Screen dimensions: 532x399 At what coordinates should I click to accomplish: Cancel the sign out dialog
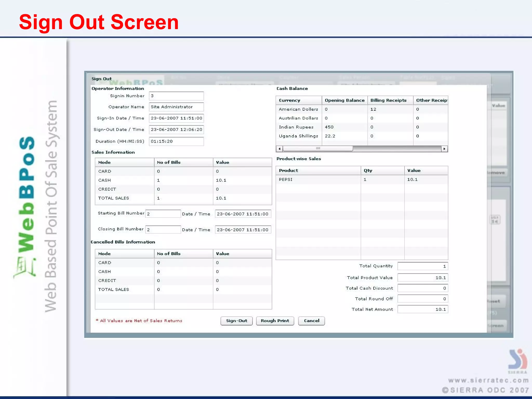311,321
